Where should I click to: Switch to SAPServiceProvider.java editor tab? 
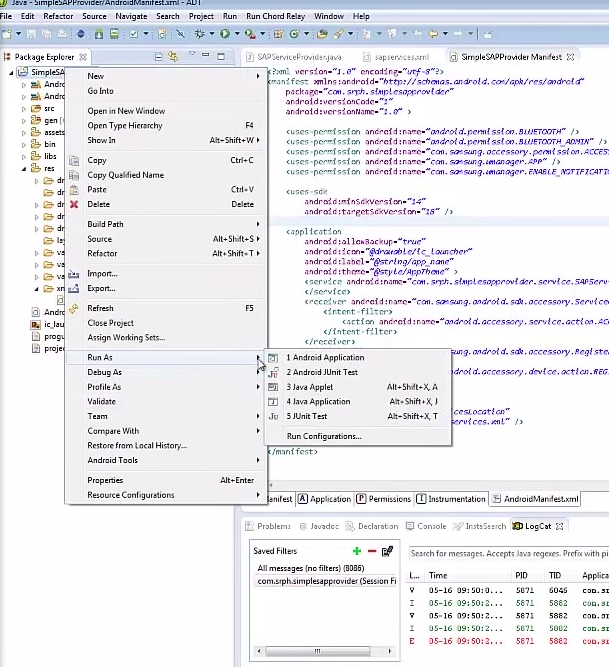294,57
